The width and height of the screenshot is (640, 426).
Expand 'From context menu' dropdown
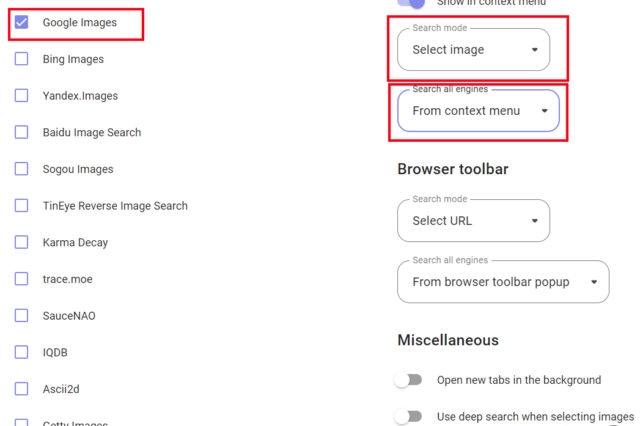pyautogui.click(x=479, y=111)
